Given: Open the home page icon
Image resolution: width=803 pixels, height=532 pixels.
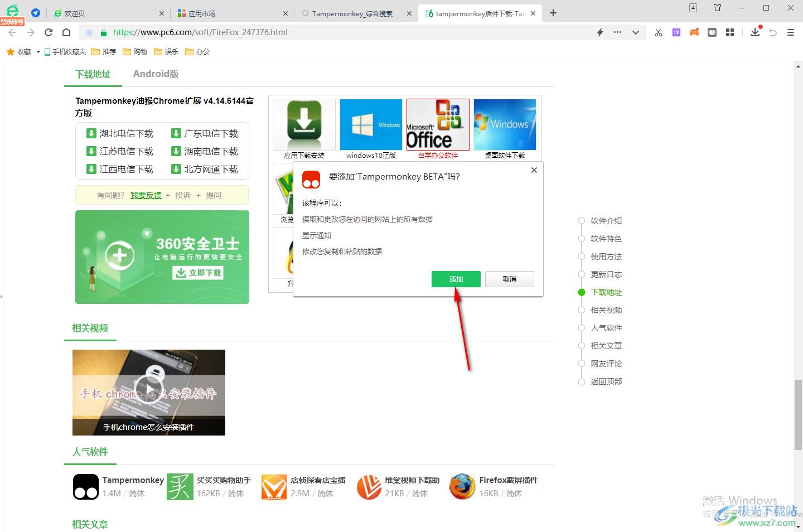Looking at the screenshot, I should coord(66,32).
